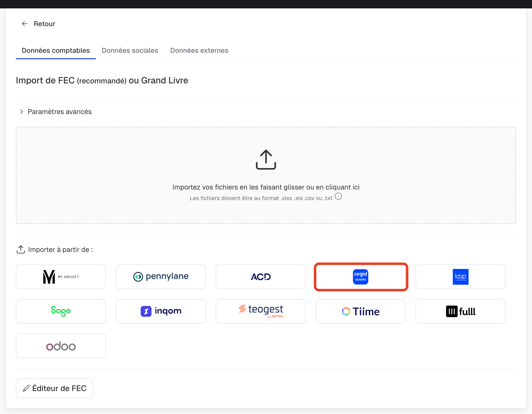Import from Pennylane
532x414 pixels.
pyautogui.click(x=161, y=277)
